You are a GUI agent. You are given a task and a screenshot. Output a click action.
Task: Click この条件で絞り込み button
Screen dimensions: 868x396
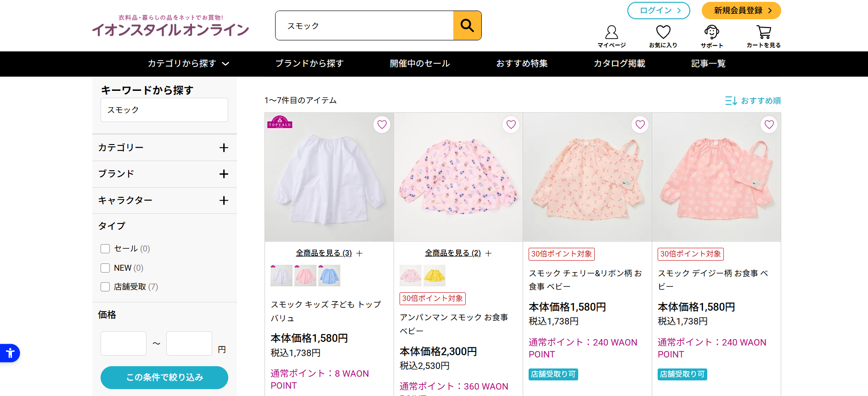164,378
